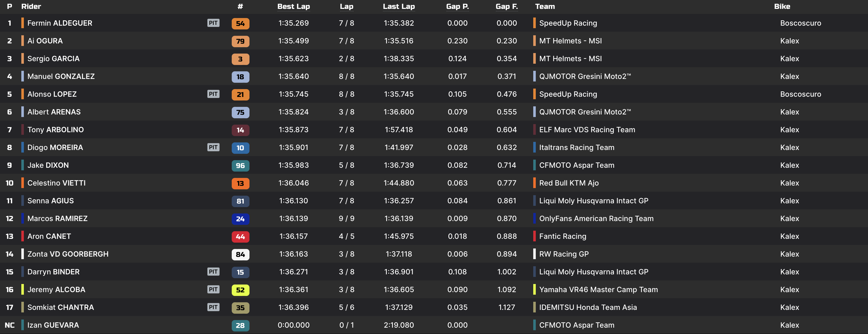Screen dimensions: 868x334
Task: Click the Gap F. column header
Action: tap(506, 6)
